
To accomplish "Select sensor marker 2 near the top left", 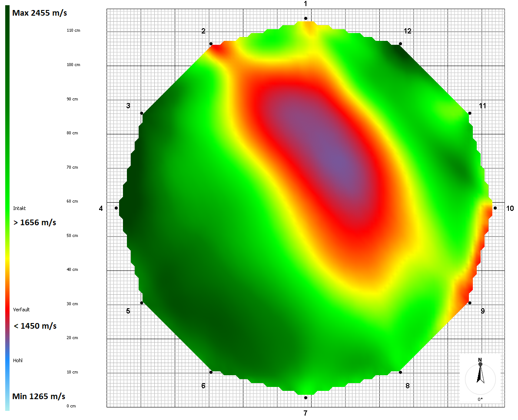I will click(212, 44).
